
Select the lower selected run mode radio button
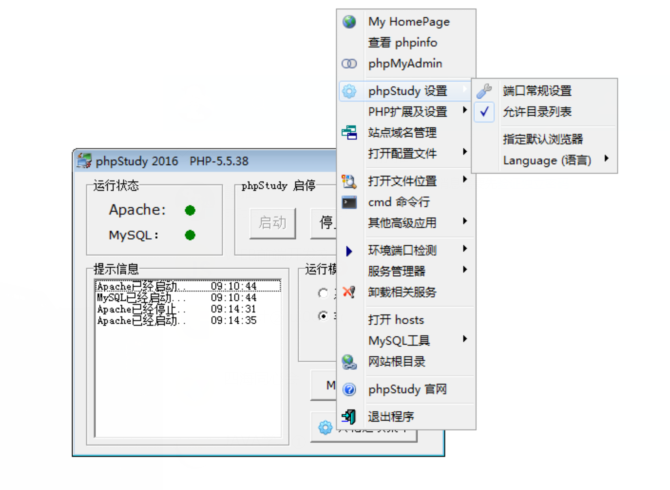pos(323,316)
